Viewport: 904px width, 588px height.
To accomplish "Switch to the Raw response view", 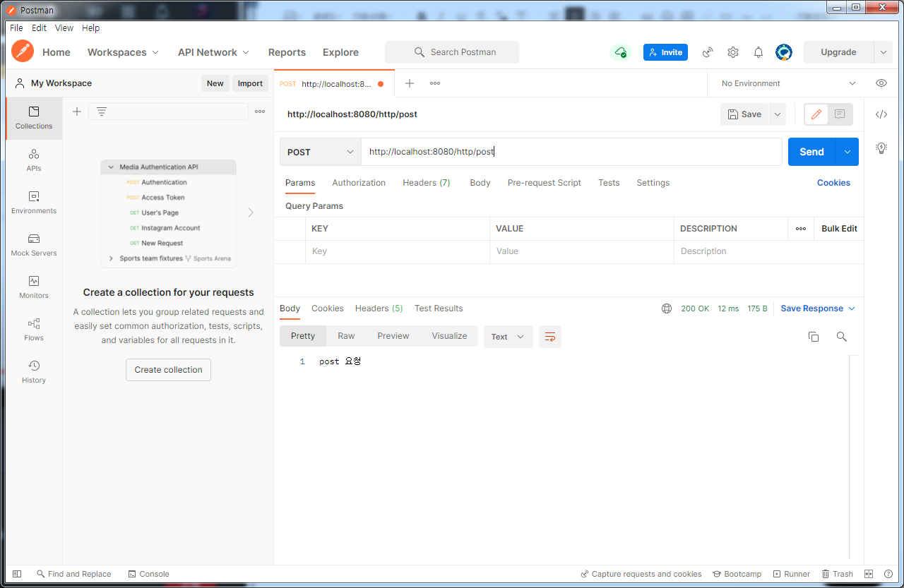I will (346, 336).
